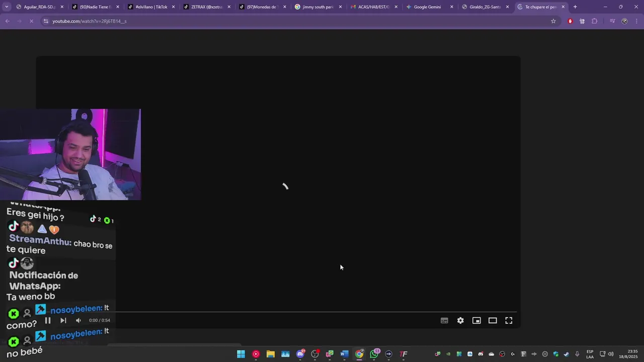Viewport: 644px width, 362px height.
Task: Go back in browser history
Action: (8, 21)
